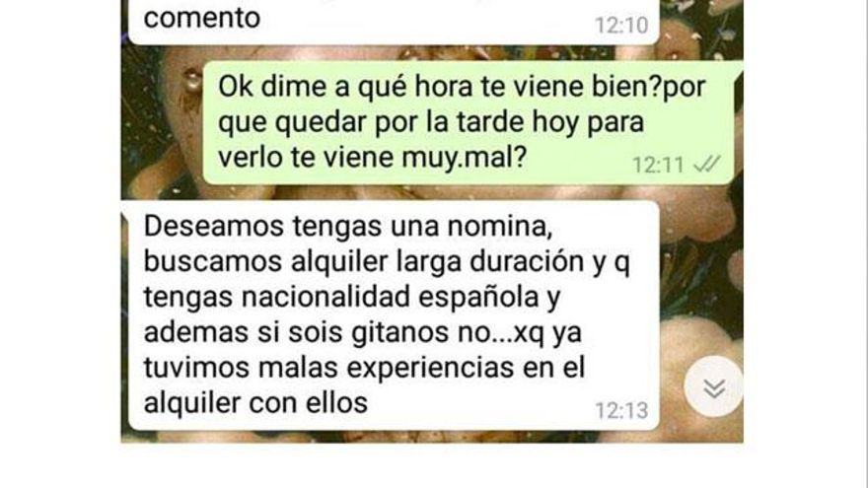Select the message ending with 'comento'
868x488 pixels.
[391, 21]
